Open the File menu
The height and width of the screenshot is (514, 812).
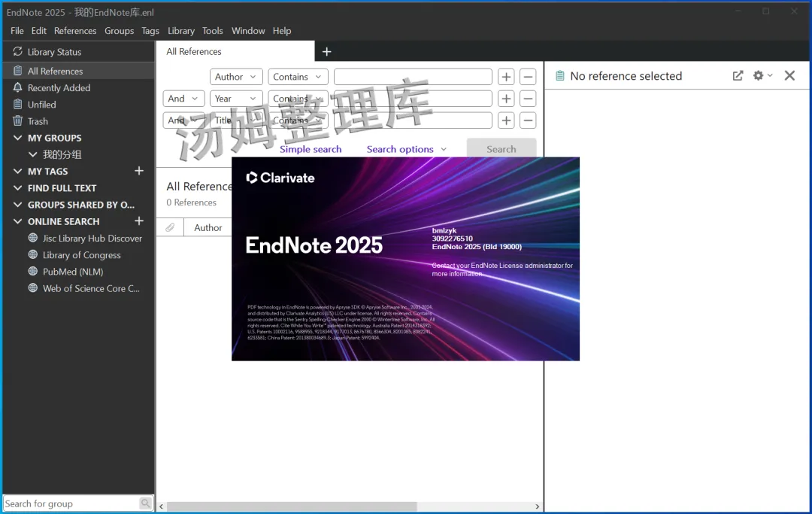17,31
